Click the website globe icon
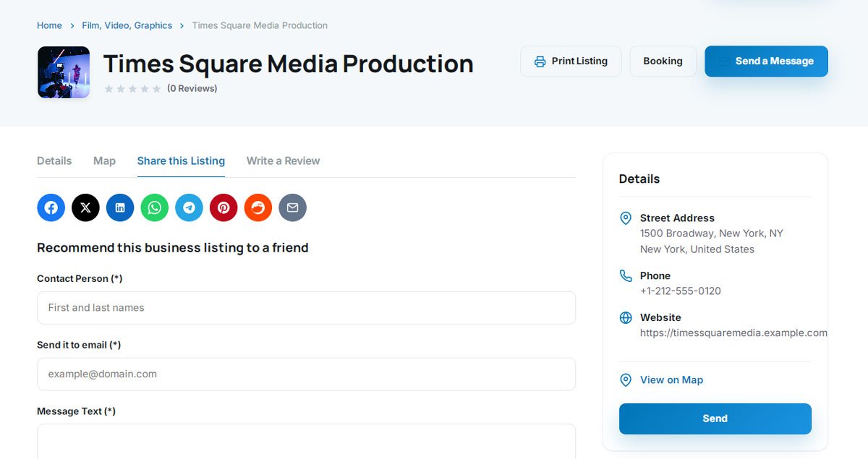868x459 pixels. click(x=626, y=317)
